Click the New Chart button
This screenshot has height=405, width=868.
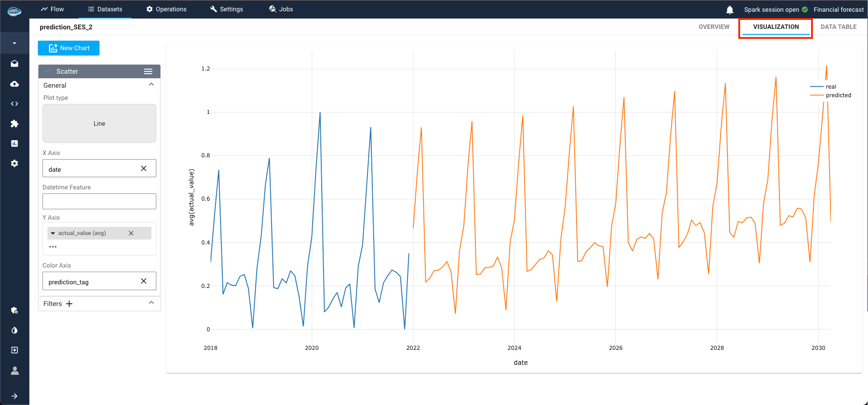pyautogui.click(x=69, y=48)
